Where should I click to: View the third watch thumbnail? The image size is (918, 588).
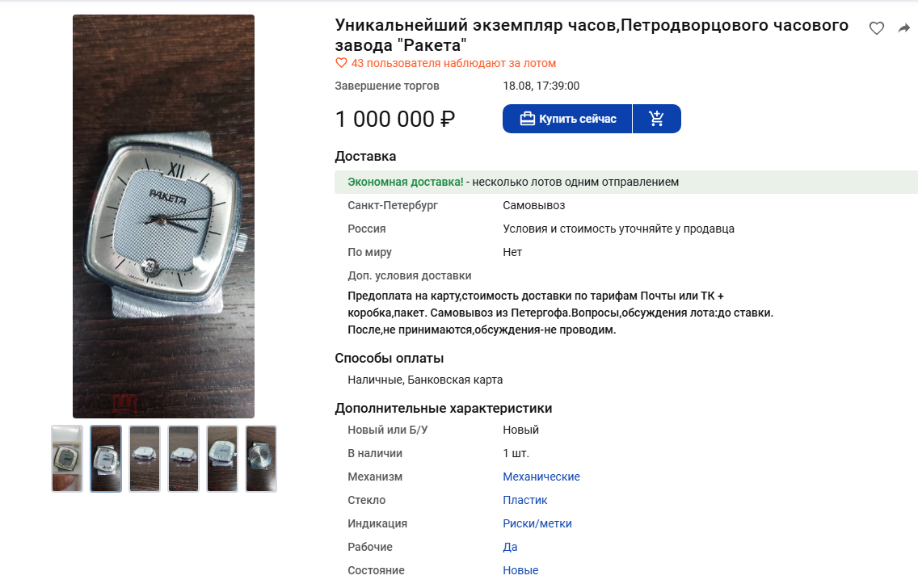click(x=145, y=459)
